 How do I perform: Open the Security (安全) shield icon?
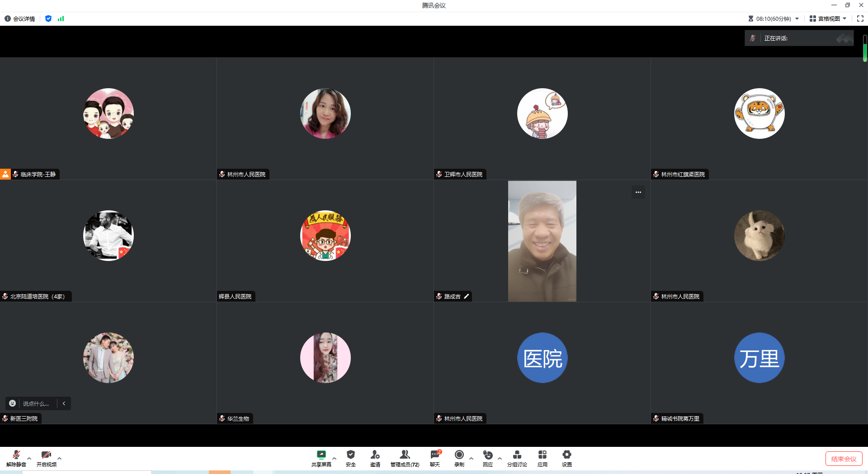coord(350,455)
